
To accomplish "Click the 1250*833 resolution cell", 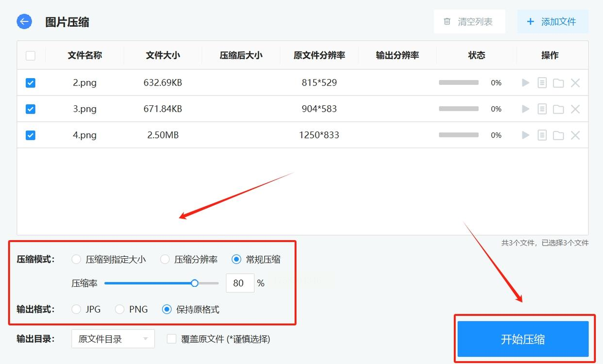I will coord(319,135).
